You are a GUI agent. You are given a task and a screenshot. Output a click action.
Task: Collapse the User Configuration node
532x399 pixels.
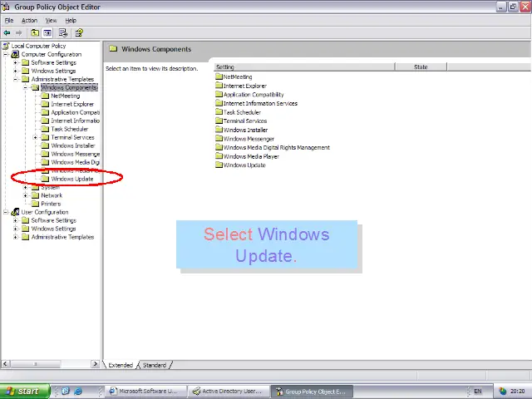pos(6,212)
